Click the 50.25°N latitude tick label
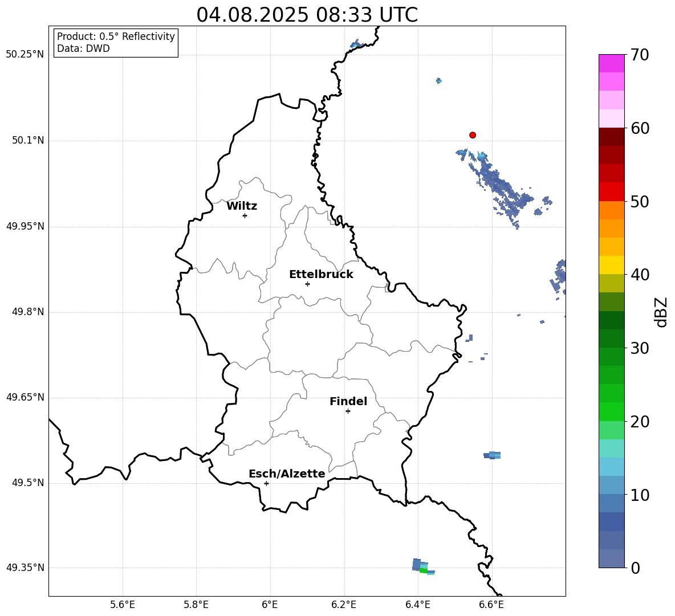Image resolution: width=675 pixels, height=616 pixels. [25, 55]
